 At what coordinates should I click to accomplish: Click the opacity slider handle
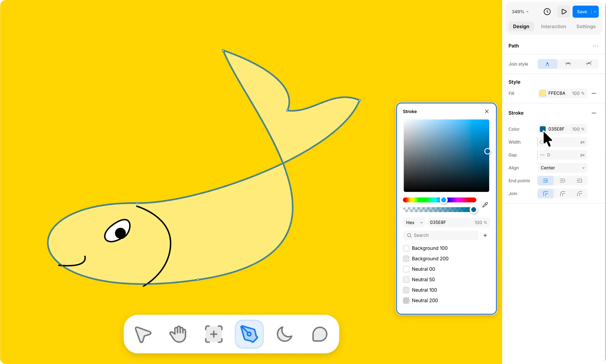[x=473, y=210]
